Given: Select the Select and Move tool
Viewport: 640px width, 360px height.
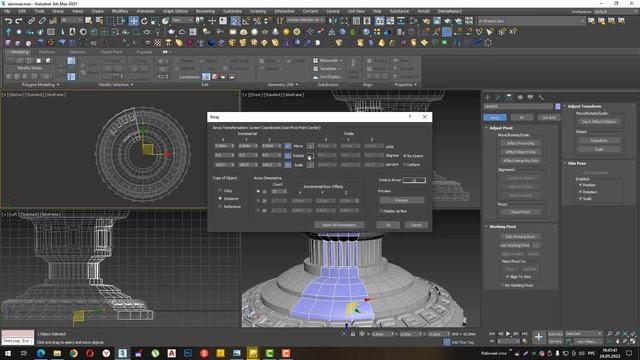Looking at the screenshot, I should coord(133,21).
